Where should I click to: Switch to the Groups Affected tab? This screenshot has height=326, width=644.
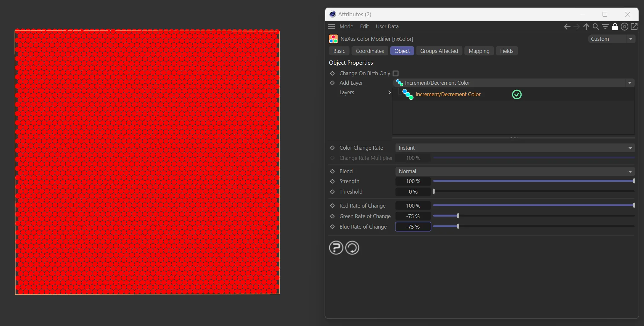pyautogui.click(x=439, y=51)
